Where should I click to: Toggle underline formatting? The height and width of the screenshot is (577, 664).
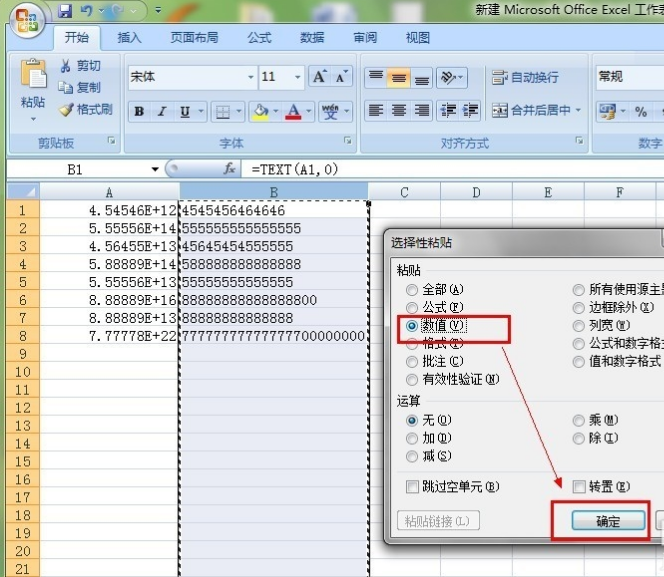pyautogui.click(x=185, y=112)
